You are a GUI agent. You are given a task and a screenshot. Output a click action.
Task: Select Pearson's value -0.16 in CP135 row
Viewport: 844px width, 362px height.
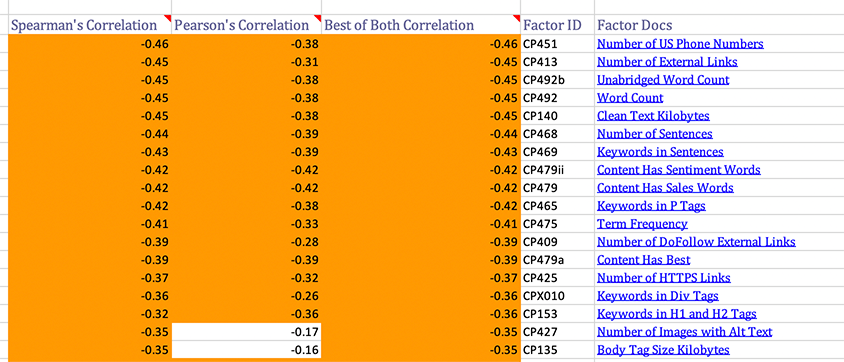(x=247, y=350)
